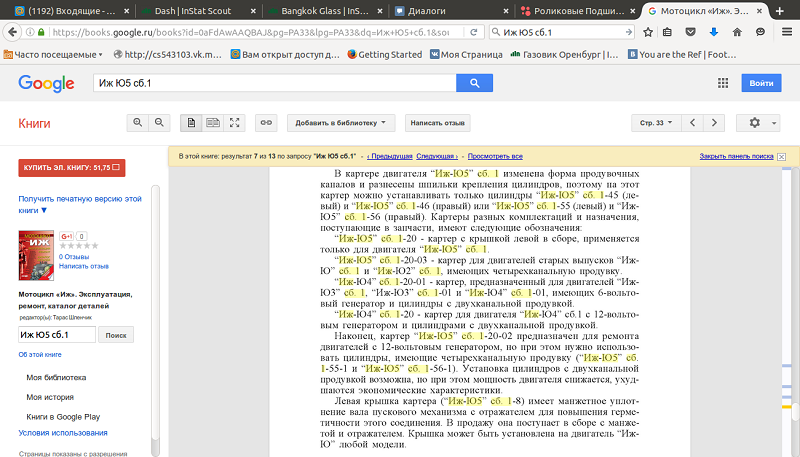Screen dimensions: 800x457
Task: Open the settings gear menu
Action: [758, 122]
